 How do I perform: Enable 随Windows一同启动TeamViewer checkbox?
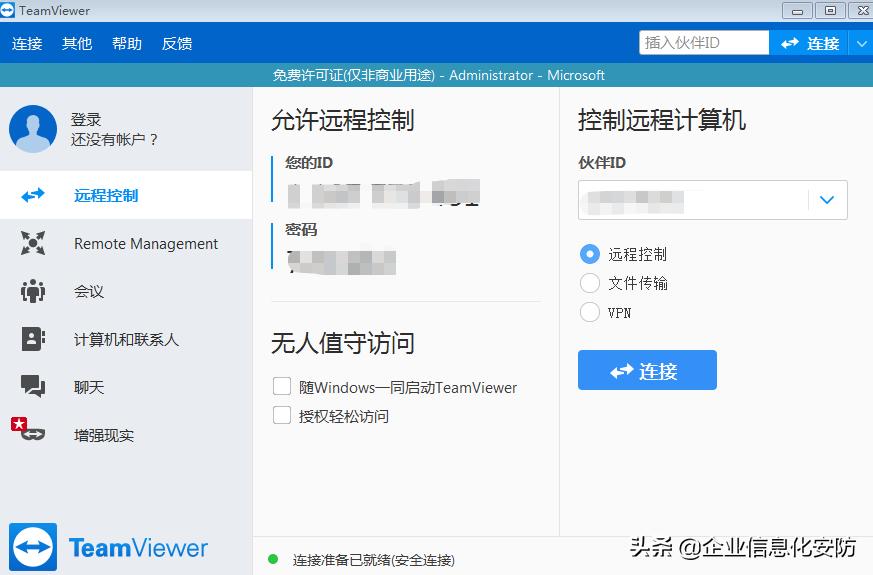pos(282,386)
